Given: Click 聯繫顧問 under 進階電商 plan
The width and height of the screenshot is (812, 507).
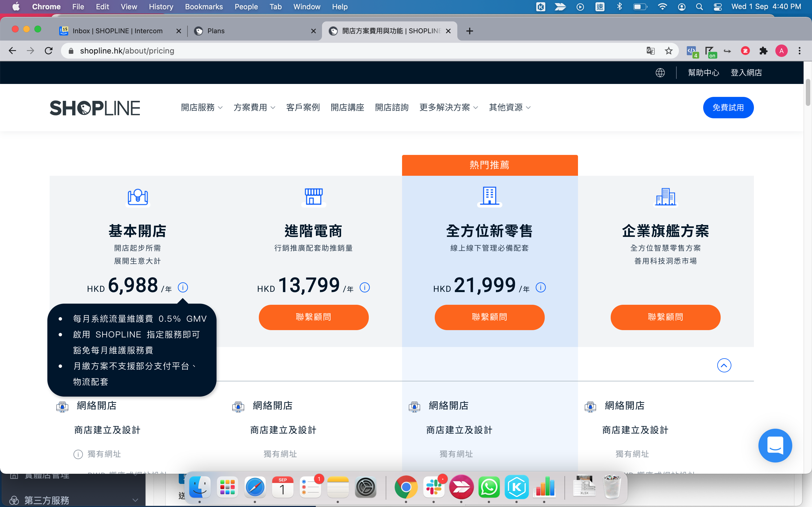Looking at the screenshot, I should point(314,317).
